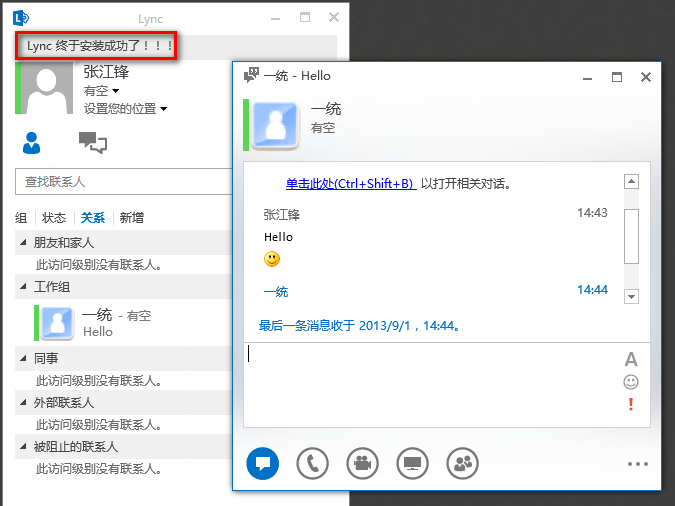
Task: Click the 查找联系人 search box
Action: point(124,182)
